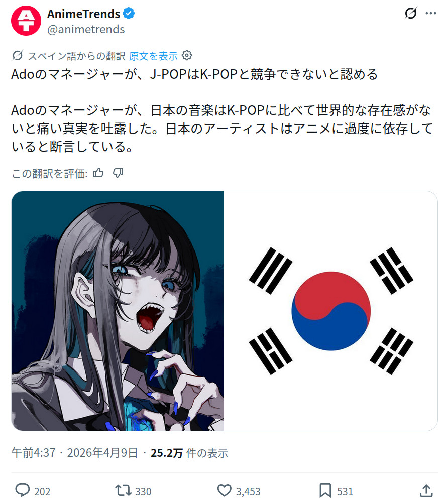This screenshot has width=444, height=504.
Task: Click 原文を表示 to show original text
Action: click(x=153, y=56)
